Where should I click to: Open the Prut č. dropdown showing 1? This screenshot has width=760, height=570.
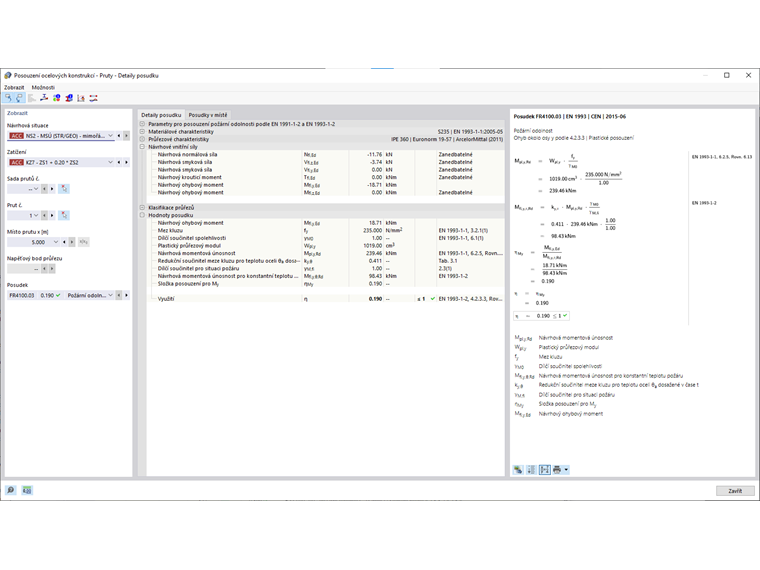[36, 215]
